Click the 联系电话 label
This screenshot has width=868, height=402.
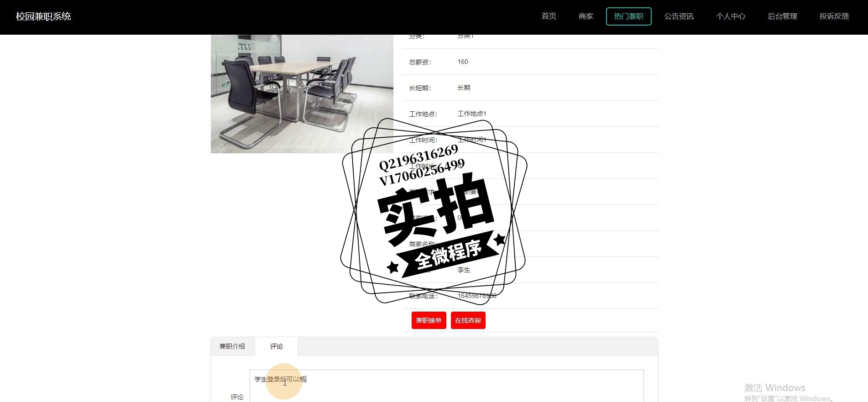423,296
